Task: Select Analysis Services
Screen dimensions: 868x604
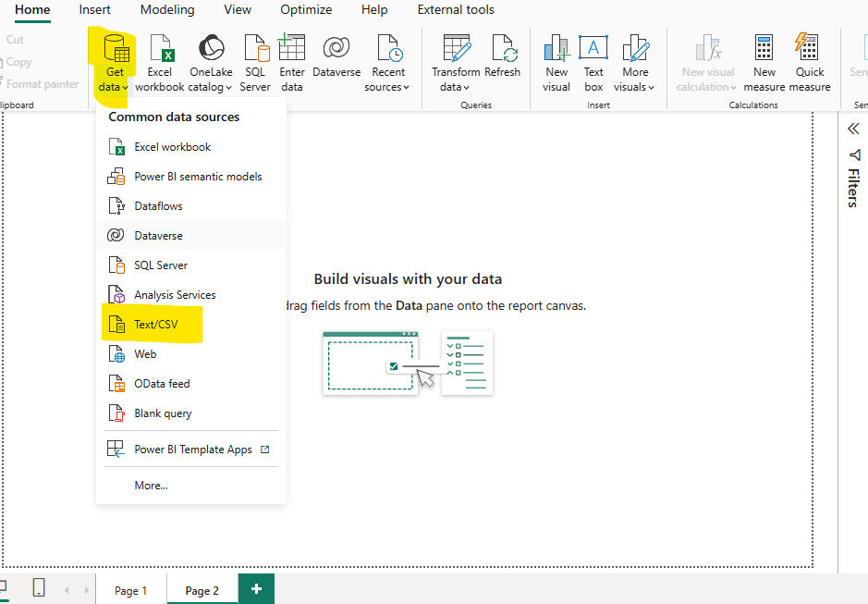Action: tap(191, 295)
